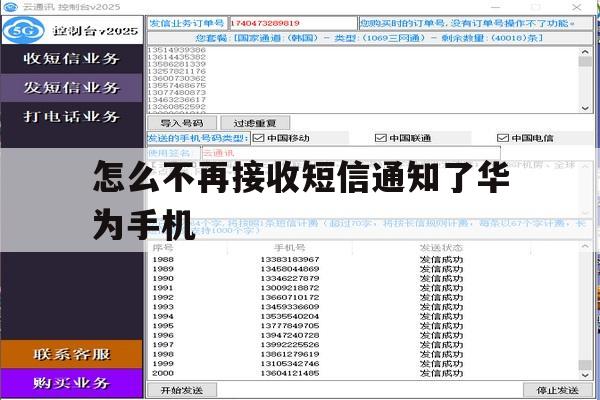Screen dimensions: 600x400
Task: Click 发信成功 status in row 1995
Action: (441, 326)
